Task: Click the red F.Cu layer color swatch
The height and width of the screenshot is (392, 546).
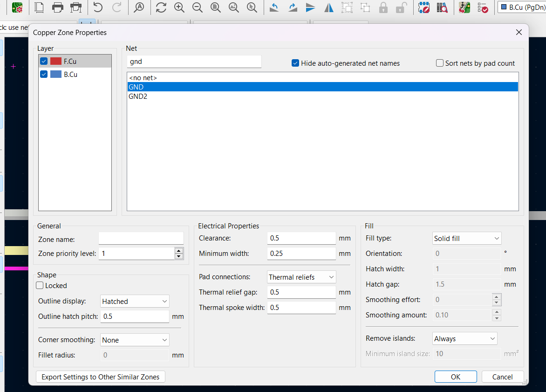Action: click(x=56, y=61)
